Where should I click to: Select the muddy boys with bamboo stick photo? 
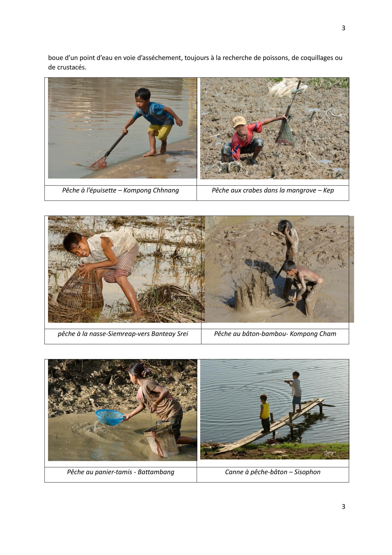click(279, 269)
